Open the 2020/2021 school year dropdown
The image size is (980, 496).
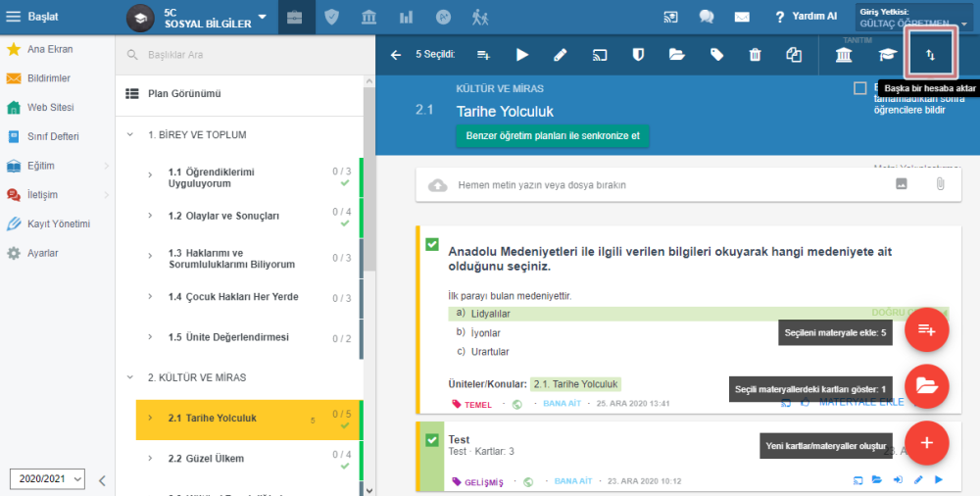(x=47, y=478)
